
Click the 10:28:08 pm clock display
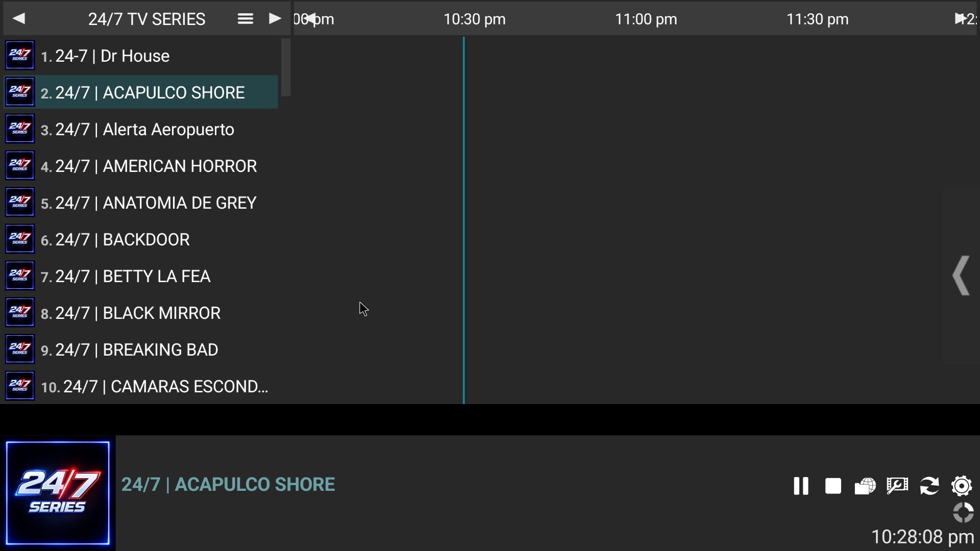(922, 537)
